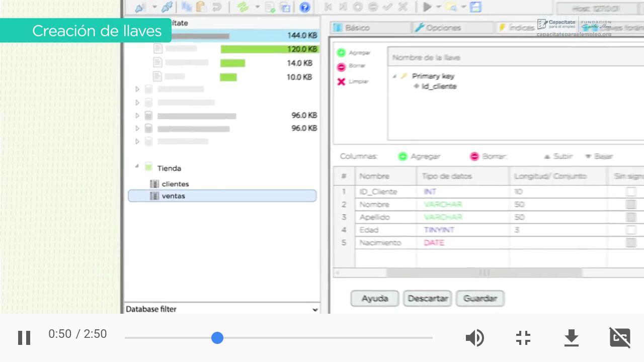This screenshot has width=644, height=362.
Task: Toggle unsigned checkbox for Apellido row
Action: point(631,217)
